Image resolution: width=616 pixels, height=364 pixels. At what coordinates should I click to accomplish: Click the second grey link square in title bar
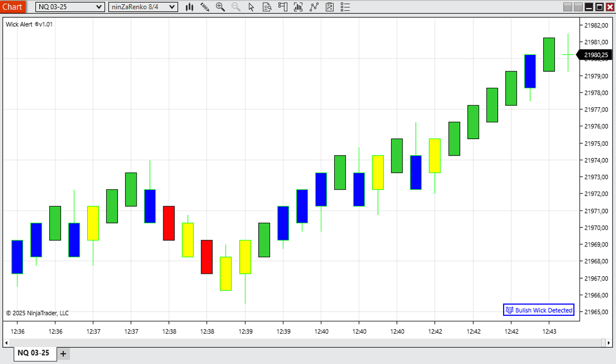point(578,7)
